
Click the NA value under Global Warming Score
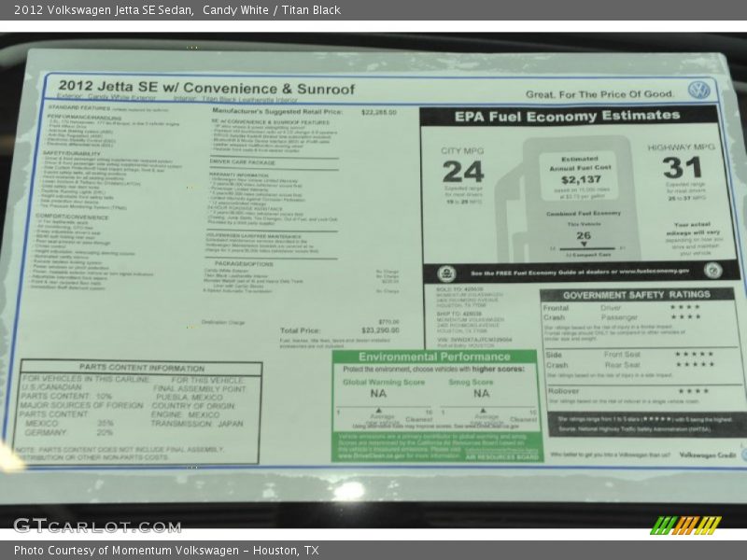pos(378,393)
